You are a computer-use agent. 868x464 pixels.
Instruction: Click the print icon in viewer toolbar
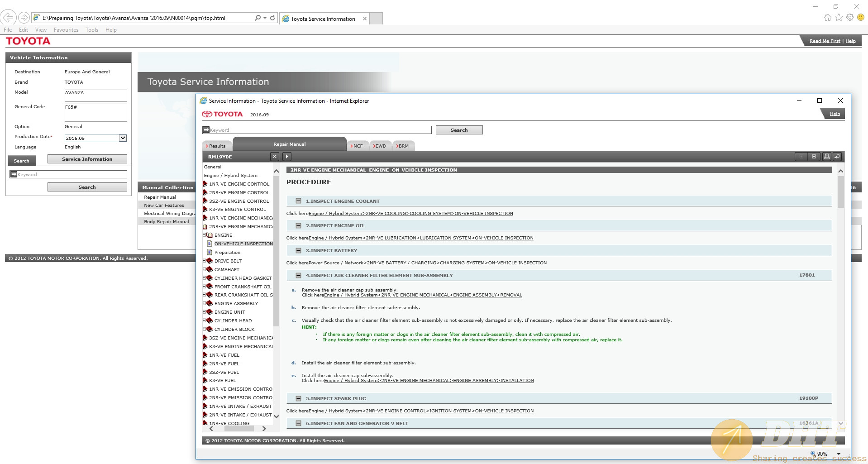(x=826, y=157)
